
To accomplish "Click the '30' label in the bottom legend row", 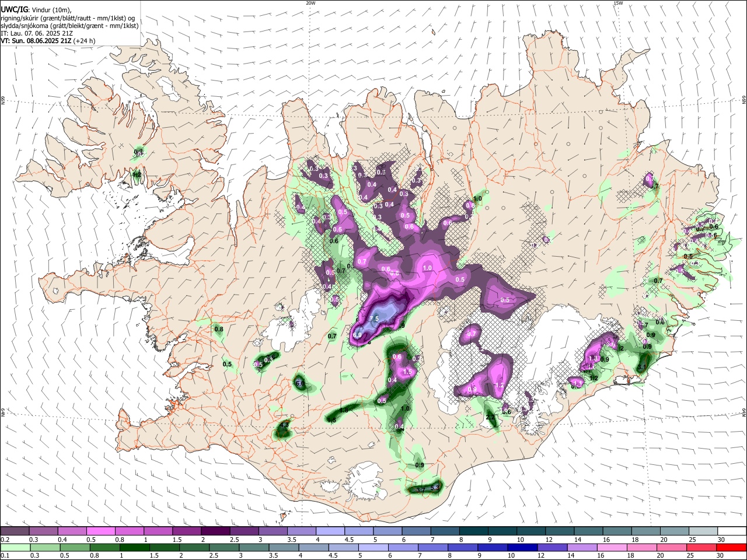I will [721, 556].
